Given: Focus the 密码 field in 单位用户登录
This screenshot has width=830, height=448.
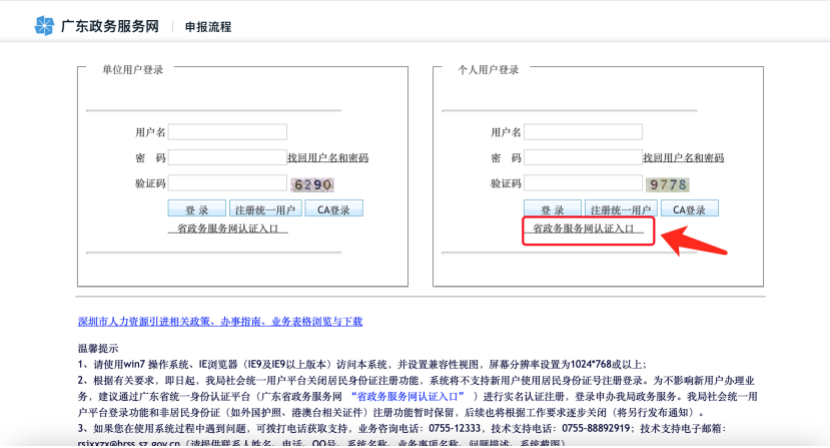Looking at the screenshot, I should click(228, 157).
